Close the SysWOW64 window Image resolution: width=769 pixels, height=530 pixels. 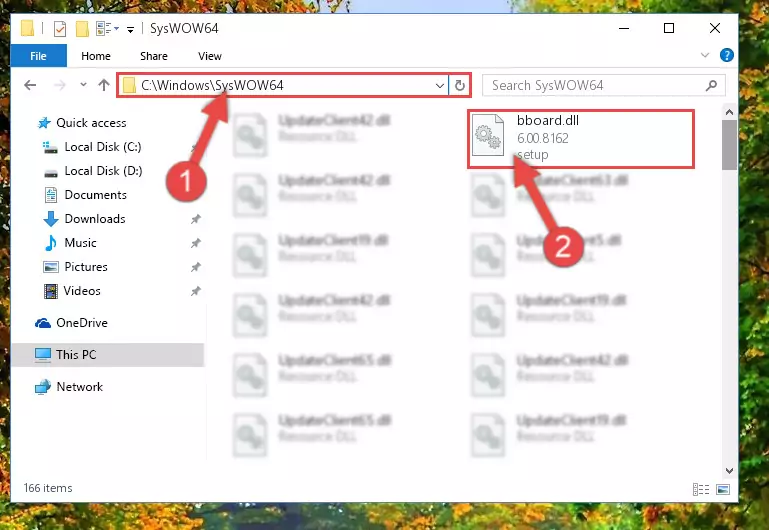pos(715,28)
